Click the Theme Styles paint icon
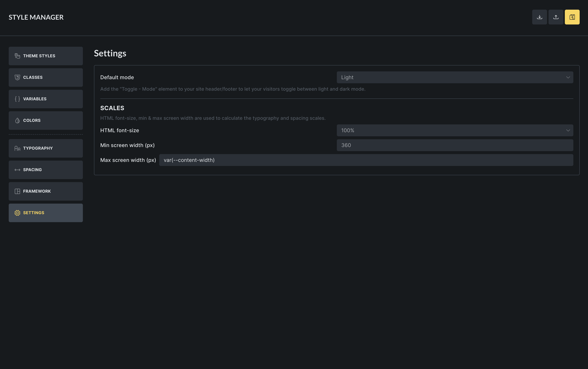Image resolution: width=588 pixels, height=369 pixels. tap(17, 56)
